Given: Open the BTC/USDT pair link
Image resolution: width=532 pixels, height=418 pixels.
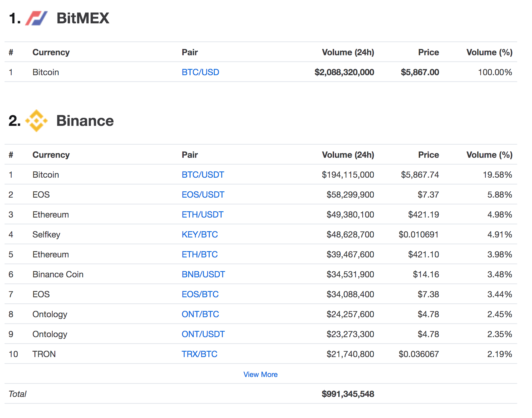Looking at the screenshot, I should [x=203, y=175].
